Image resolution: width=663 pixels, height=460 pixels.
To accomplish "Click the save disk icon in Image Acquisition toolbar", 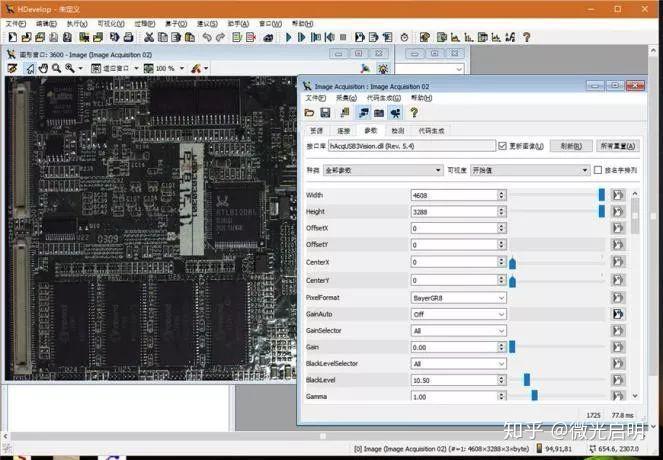I will click(x=326, y=113).
